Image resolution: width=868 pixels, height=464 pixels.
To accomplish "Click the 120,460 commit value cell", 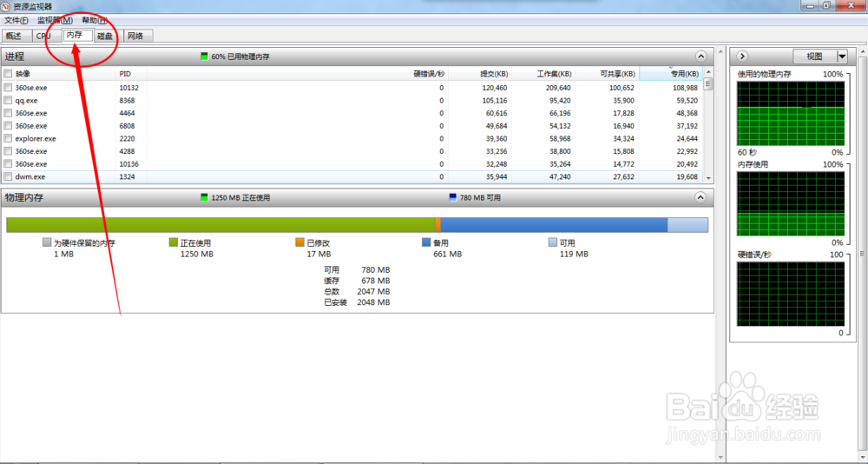I will pos(495,88).
